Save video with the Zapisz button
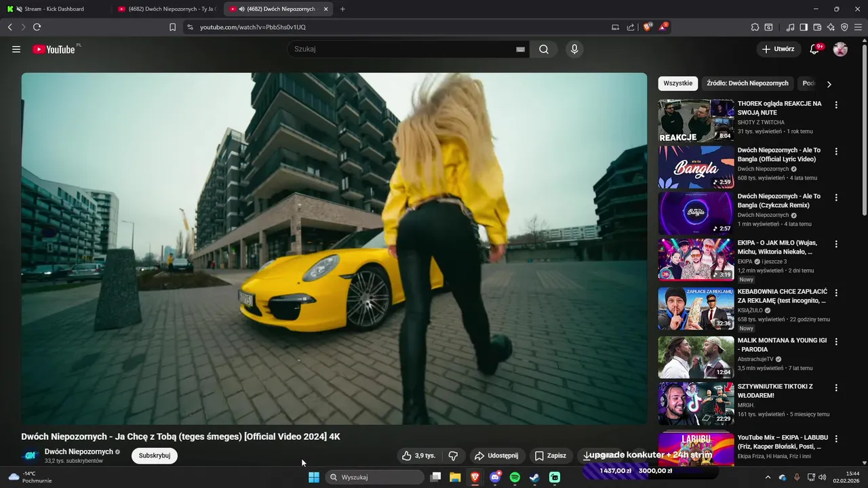 pyautogui.click(x=550, y=456)
